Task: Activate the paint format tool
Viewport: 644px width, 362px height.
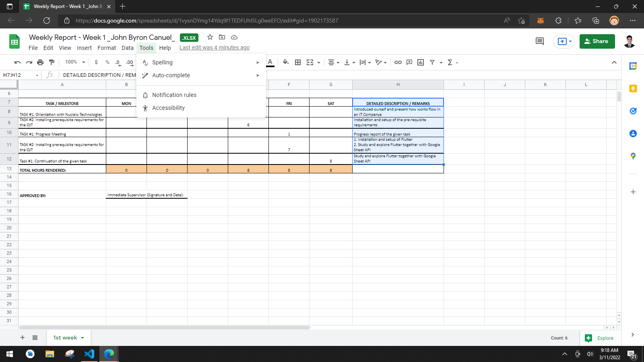Action: click(52, 62)
